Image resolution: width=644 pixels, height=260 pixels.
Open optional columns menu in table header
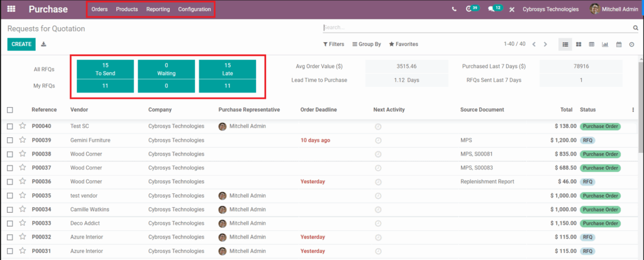[x=633, y=110]
